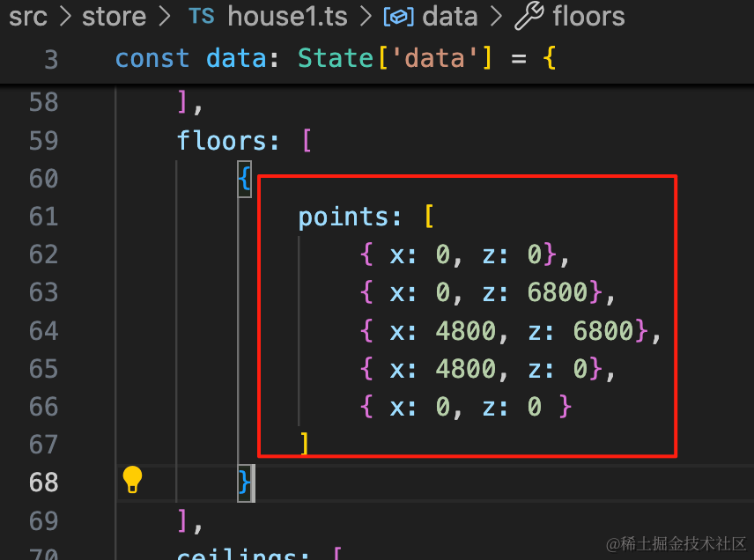Image resolution: width=754 pixels, height=560 pixels.
Task: Open the data breadcrumb segment
Action: (449, 17)
